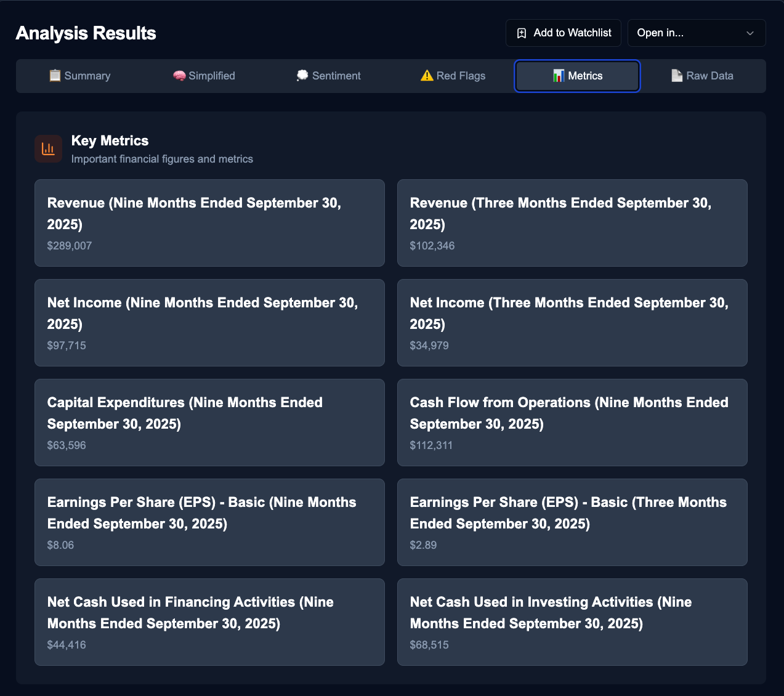Expand the Open in chevron arrow

750,33
